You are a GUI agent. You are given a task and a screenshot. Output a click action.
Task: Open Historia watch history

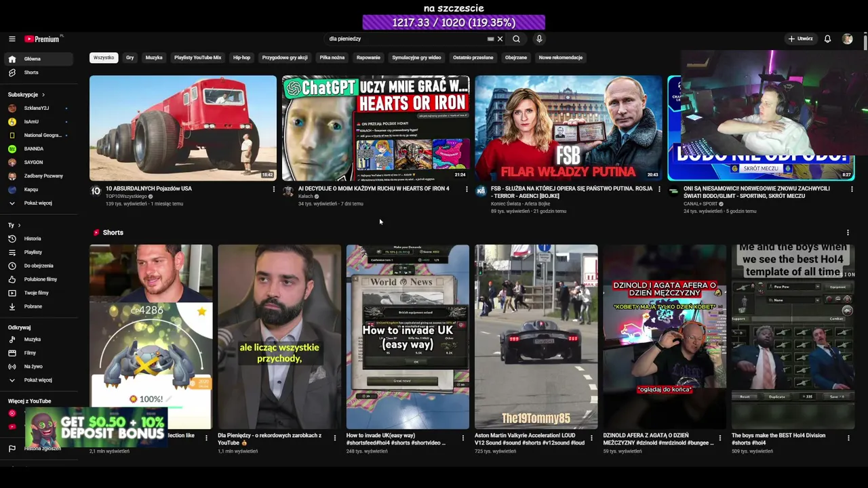click(x=38, y=239)
